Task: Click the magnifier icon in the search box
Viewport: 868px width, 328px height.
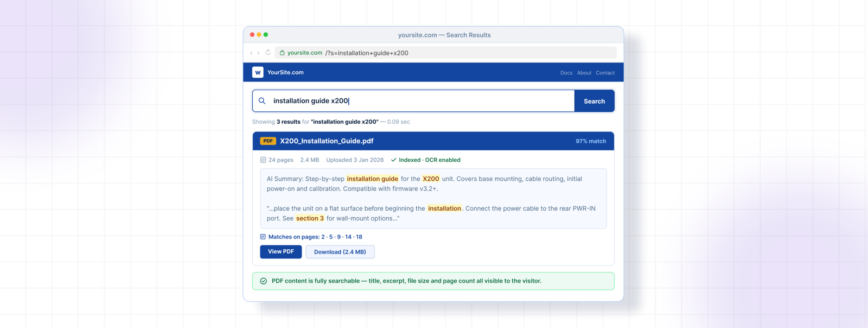Action: tap(262, 101)
